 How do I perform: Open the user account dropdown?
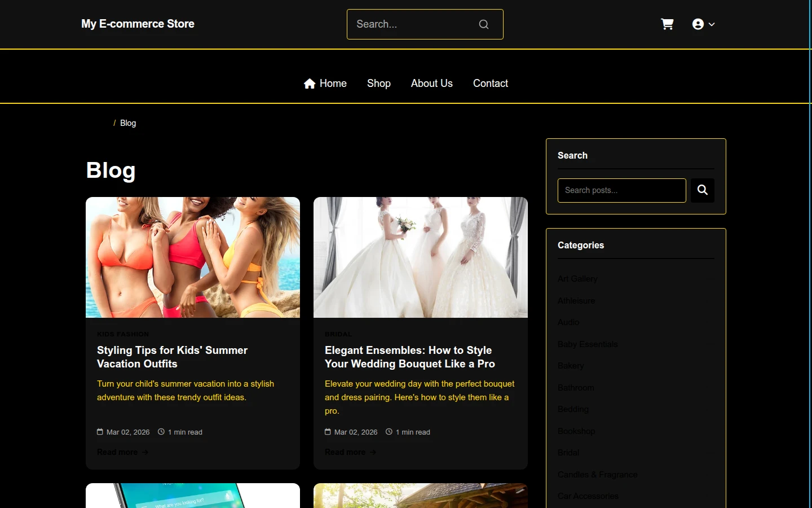(x=703, y=24)
